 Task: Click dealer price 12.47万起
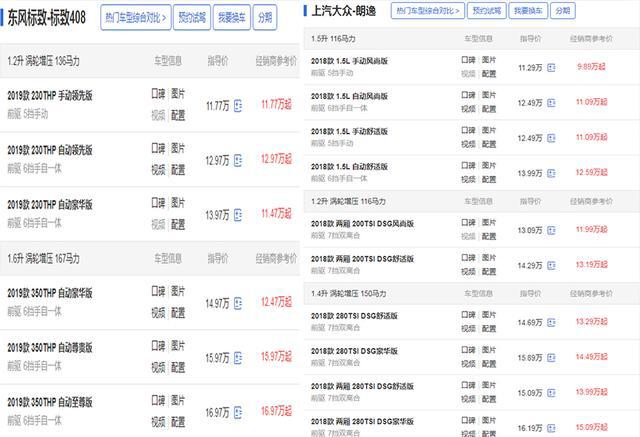[x=276, y=302]
